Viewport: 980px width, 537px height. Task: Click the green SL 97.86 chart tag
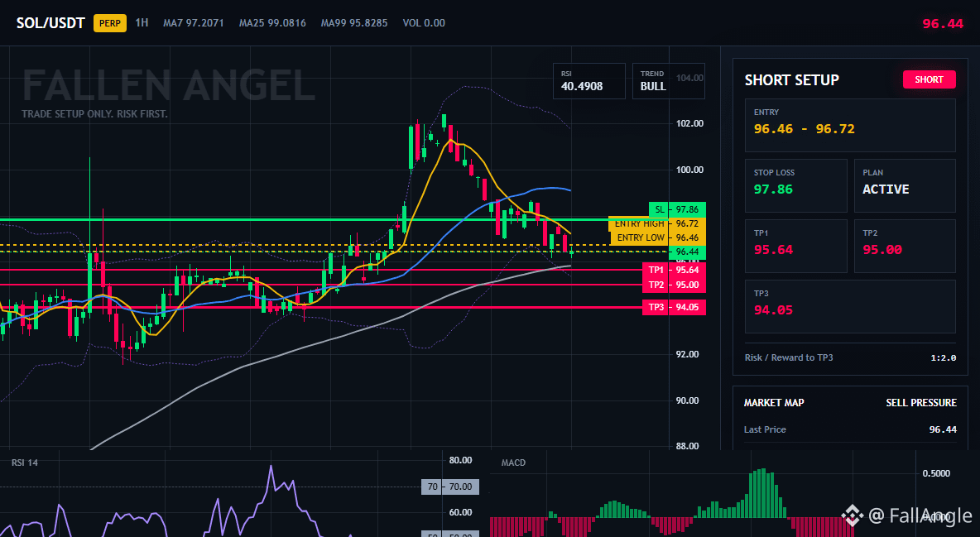pyautogui.click(x=678, y=209)
